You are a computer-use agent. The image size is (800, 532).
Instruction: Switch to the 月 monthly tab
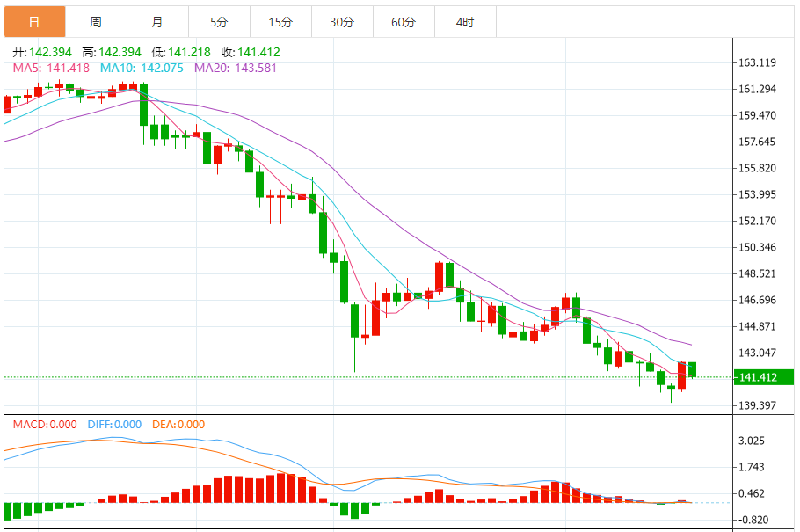[157, 22]
